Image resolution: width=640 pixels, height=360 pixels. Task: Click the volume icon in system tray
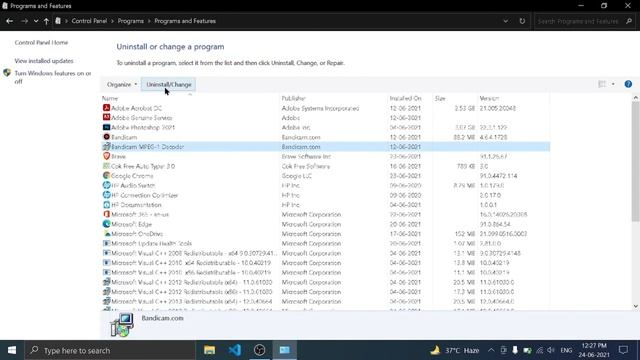coord(551,350)
